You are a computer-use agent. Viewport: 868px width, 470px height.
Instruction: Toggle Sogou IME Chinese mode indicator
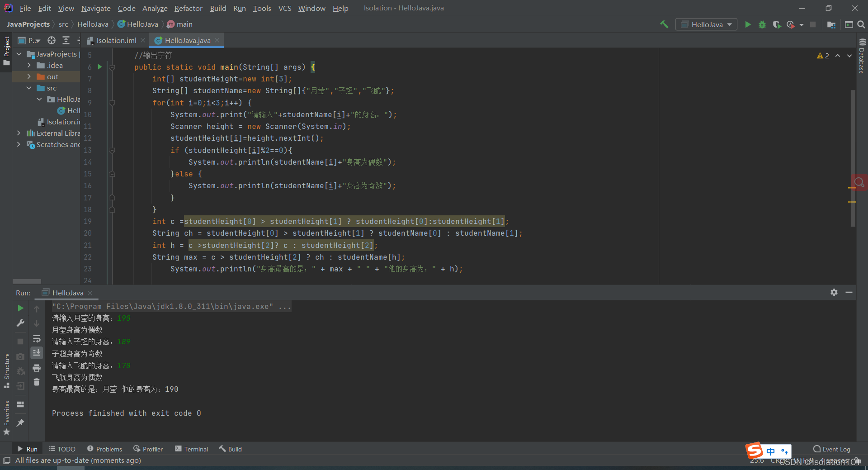771,451
